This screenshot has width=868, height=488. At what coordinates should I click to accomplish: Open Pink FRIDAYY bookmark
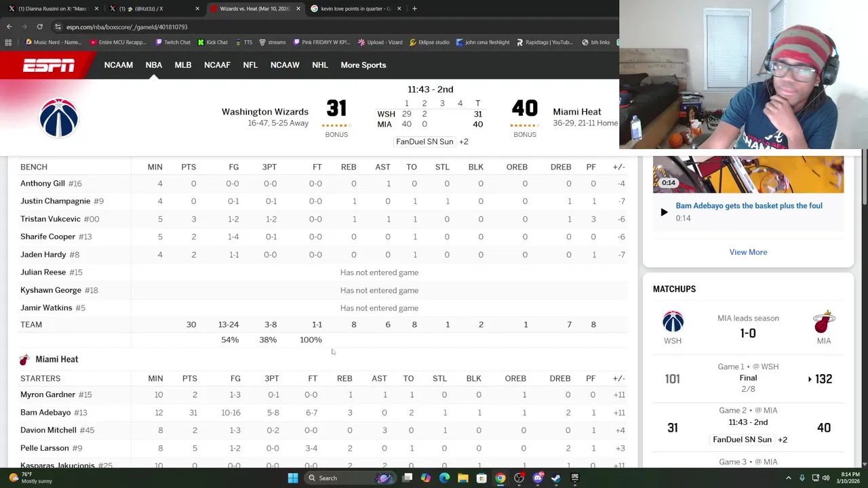point(322,42)
